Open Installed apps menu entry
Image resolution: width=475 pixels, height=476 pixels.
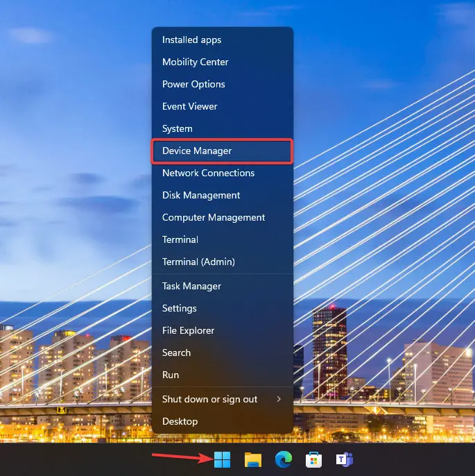click(x=192, y=40)
